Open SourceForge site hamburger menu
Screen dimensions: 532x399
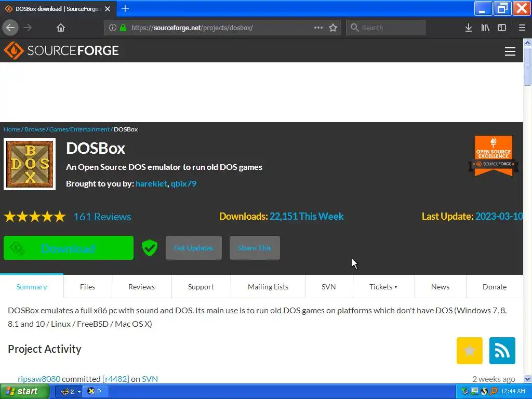(x=510, y=51)
